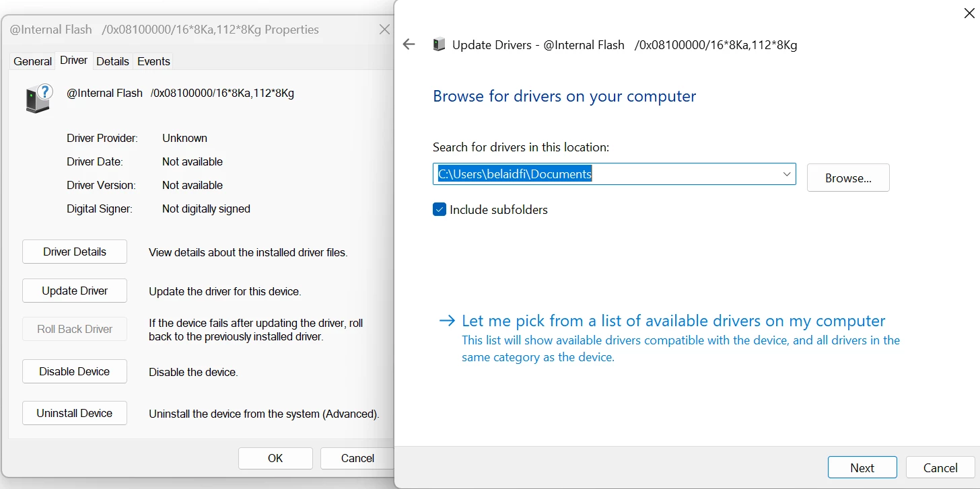Click the Browse... button
The image size is (980, 489).
(x=848, y=178)
